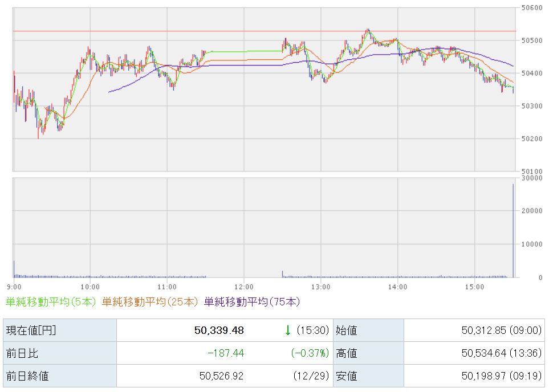
Task: Click the (-0.37%) percent change
Action: click(310, 353)
